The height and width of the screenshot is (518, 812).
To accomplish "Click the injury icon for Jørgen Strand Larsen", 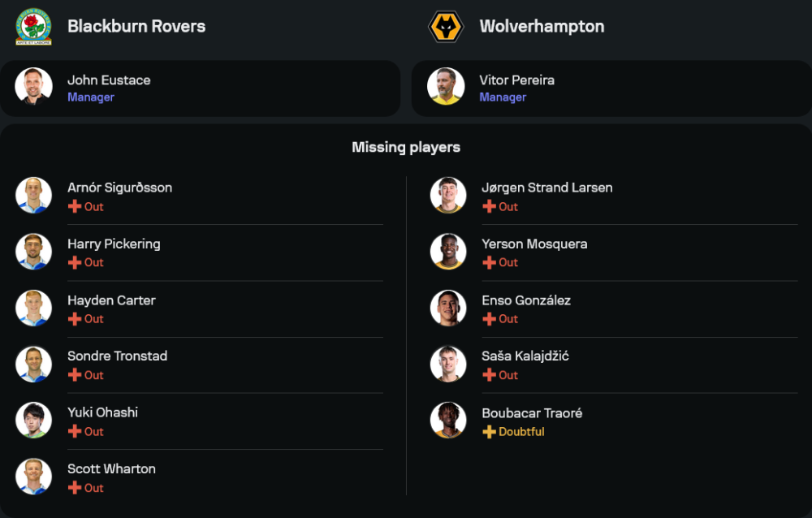I will point(489,206).
